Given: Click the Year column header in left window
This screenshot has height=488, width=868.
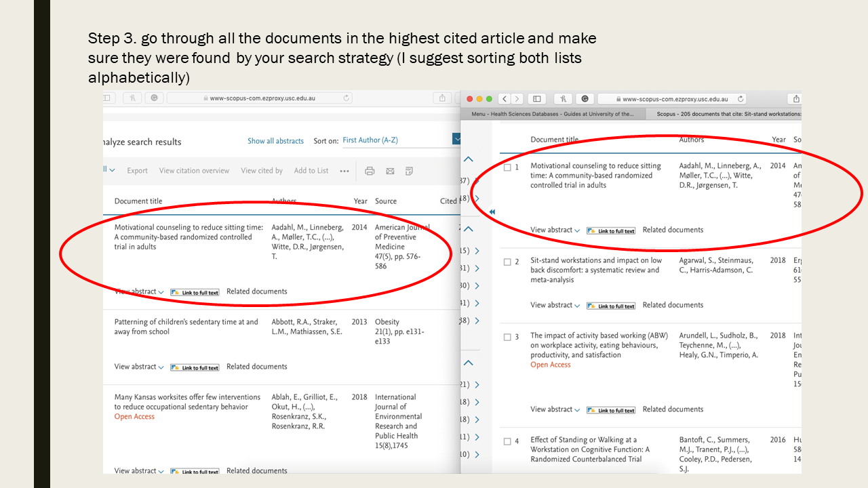Looking at the screenshot, I should (x=360, y=201).
